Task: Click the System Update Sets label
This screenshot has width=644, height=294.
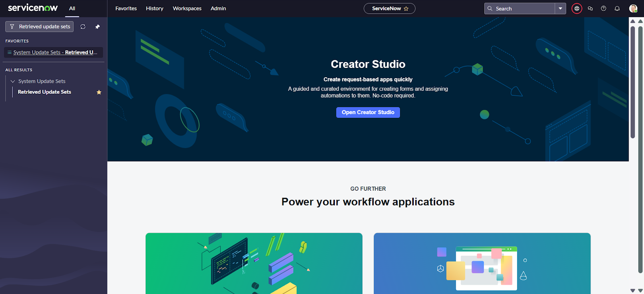Action: pyautogui.click(x=42, y=81)
